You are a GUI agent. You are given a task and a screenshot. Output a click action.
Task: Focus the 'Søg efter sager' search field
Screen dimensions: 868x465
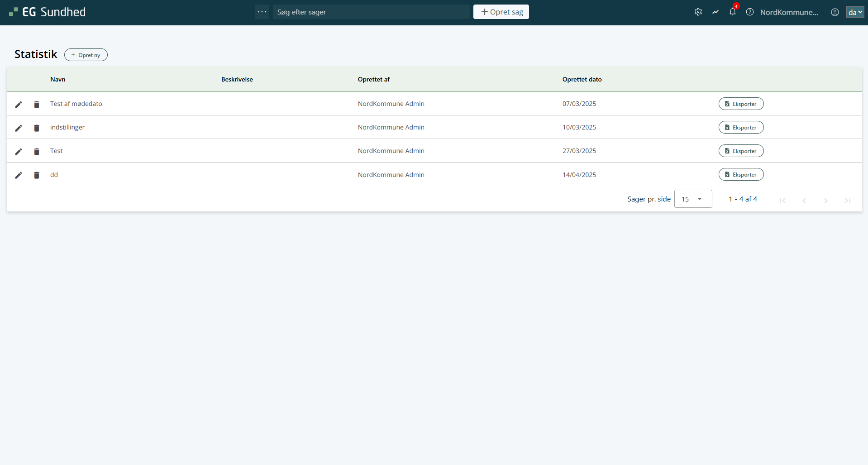371,12
